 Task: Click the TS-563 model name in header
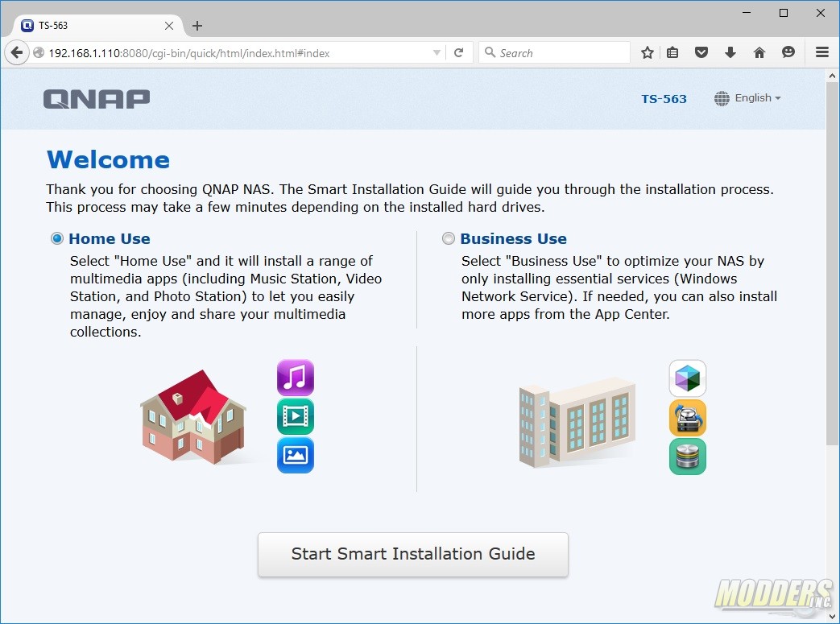(x=664, y=99)
